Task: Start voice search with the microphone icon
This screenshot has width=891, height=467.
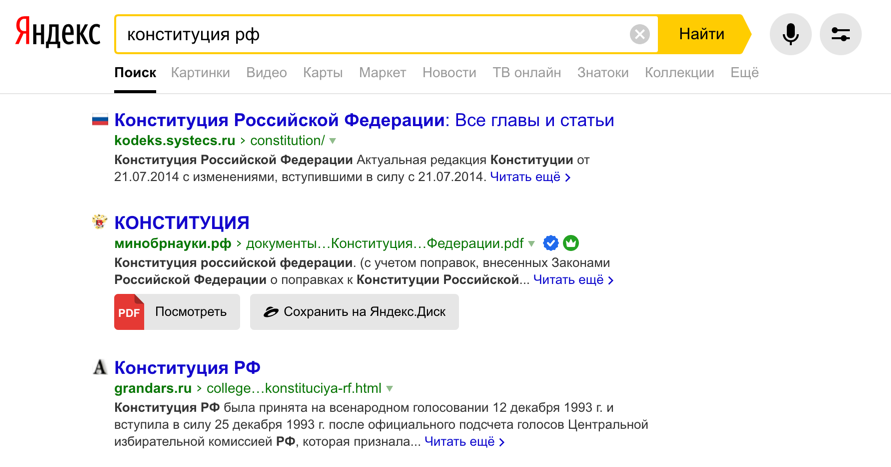Action: click(790, 34)
